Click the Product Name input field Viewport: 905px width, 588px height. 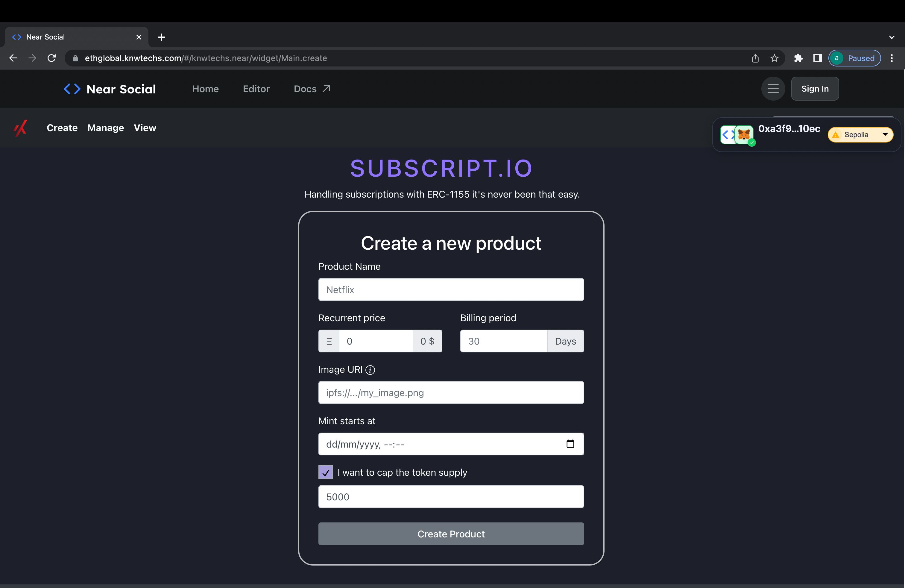click(451, 289)
